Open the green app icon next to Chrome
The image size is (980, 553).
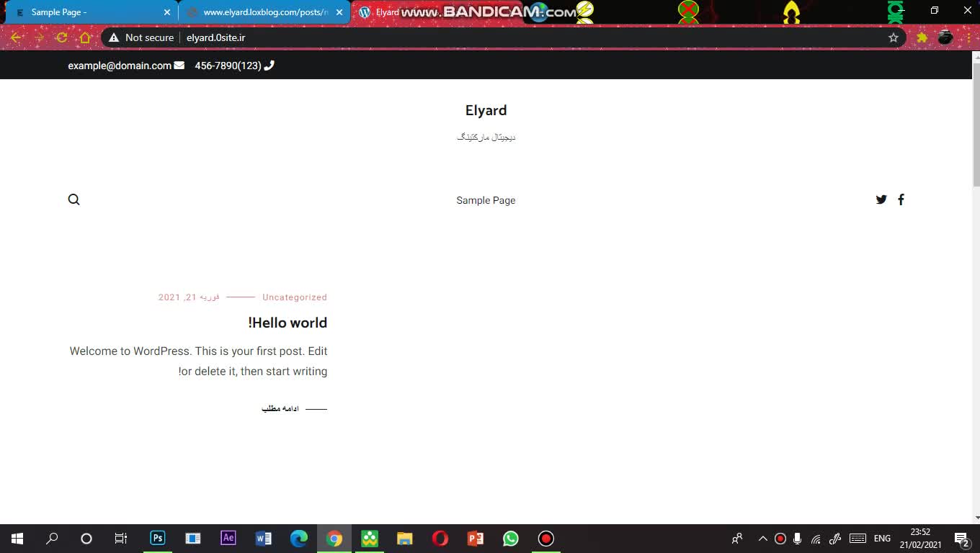click(x=369, y=539)
